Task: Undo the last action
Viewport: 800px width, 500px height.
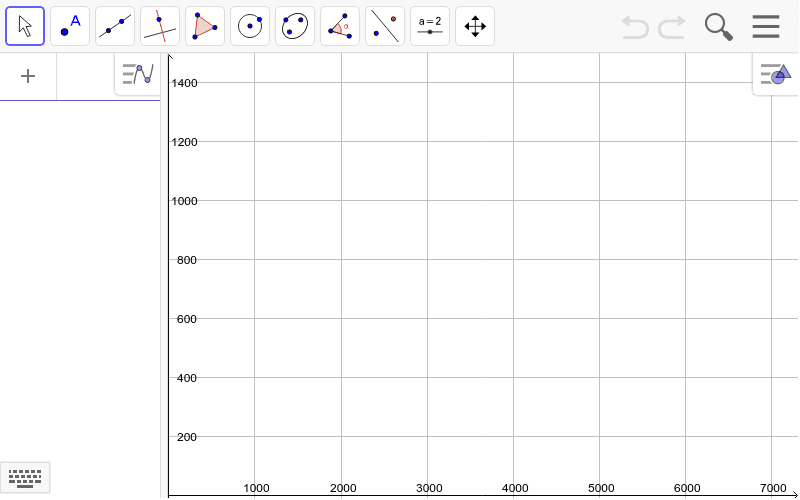Action: point(635,27)
